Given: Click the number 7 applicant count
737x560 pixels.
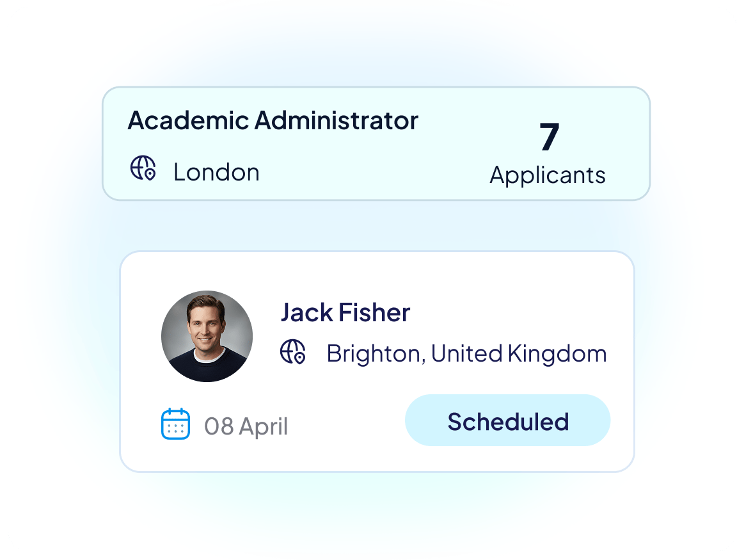Looking at the screenshot, I should tap(549, 137).
